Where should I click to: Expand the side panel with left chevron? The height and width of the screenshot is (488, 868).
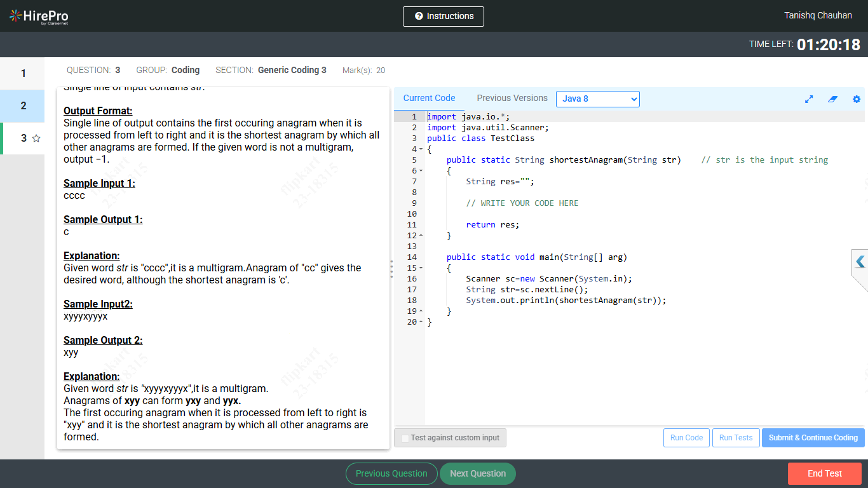point(860,262)
